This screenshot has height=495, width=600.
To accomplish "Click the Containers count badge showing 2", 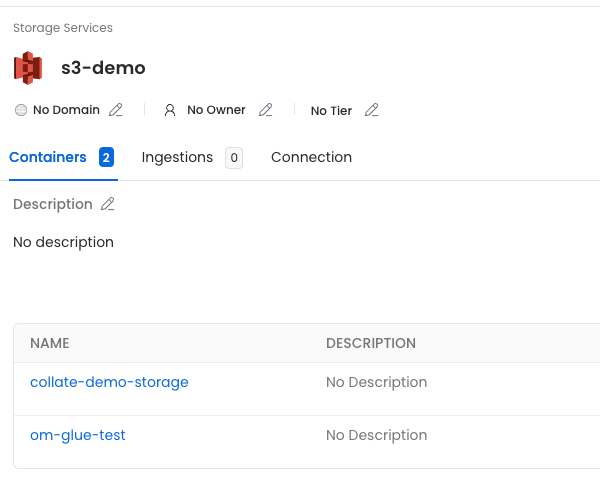I will pyautogui.click(x=106, y=157).
